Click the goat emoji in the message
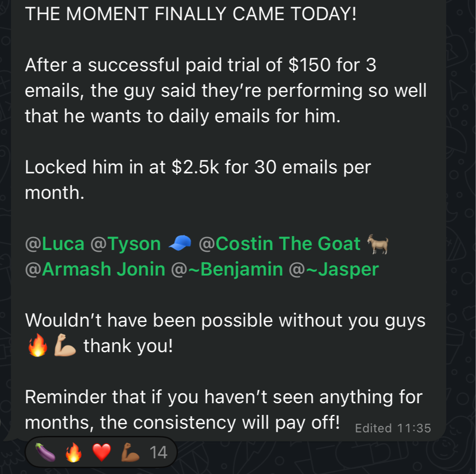This screenshot has width=476, height=474. click(x=377, y=244)
